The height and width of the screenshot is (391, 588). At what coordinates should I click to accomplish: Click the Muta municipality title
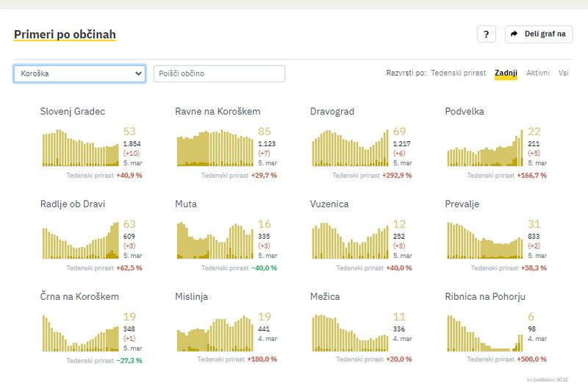[186, 204]
